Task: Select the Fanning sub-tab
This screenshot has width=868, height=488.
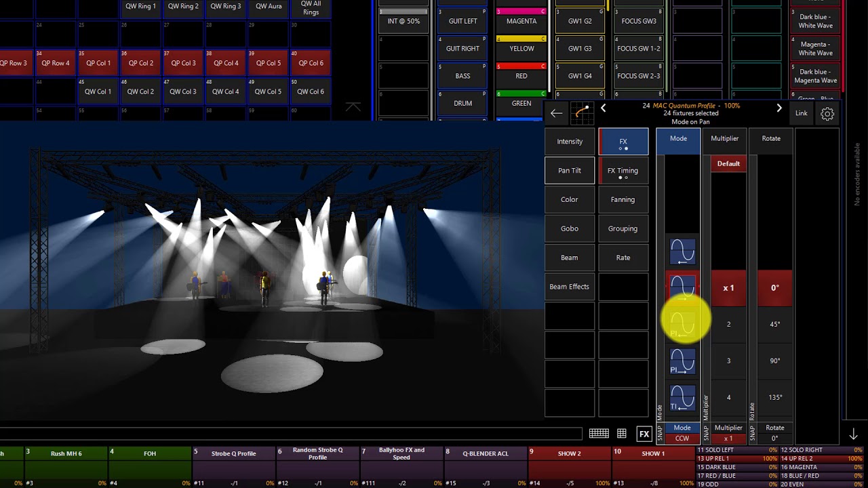Action: pyautogui.click(x=623, y=200)
